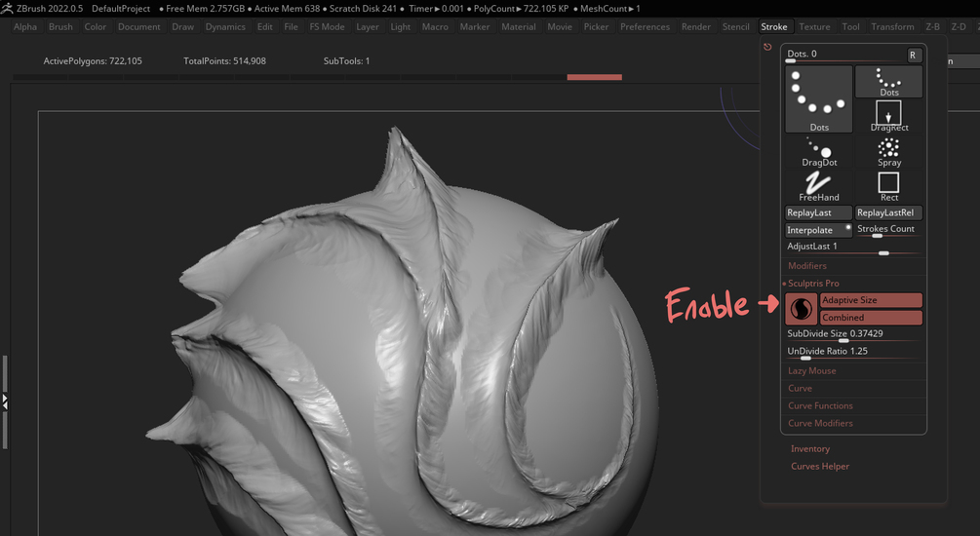
Task: Click the R button beside Dots slider
Action: pos(915,55)
